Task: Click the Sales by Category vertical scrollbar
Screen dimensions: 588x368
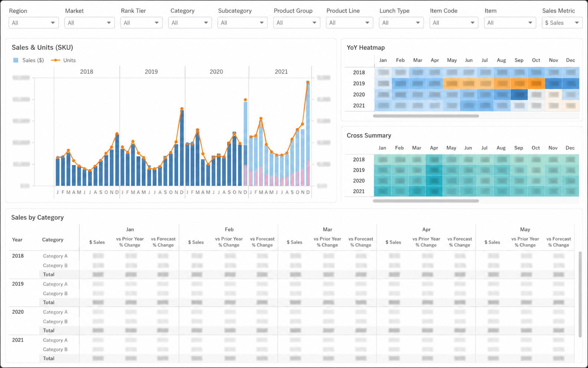Action: (x=580, y=294)
